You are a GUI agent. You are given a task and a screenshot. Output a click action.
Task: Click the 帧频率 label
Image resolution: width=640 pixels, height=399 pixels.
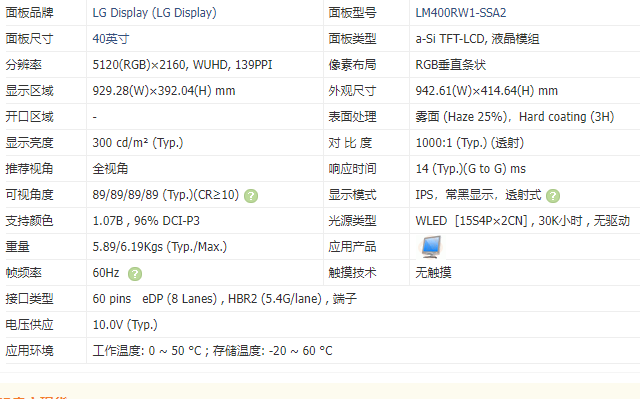[x=23, y=273]
